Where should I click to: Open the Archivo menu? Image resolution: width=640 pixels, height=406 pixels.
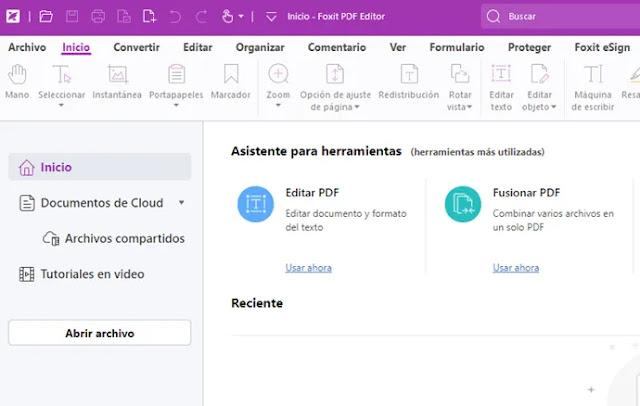point(27,47)
